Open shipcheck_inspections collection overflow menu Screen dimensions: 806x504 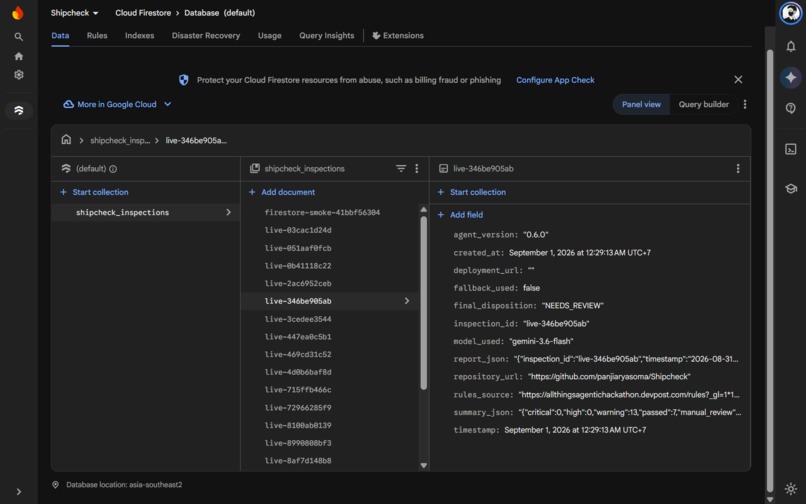[416, 168]
